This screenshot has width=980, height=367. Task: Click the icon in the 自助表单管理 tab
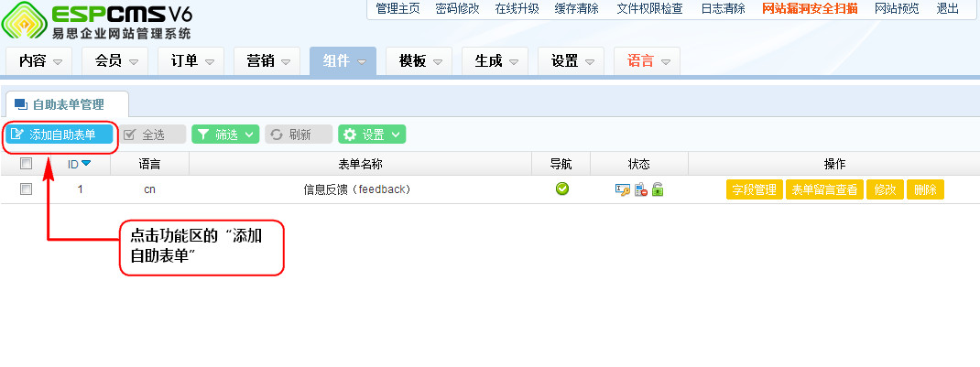coord(21,104)
